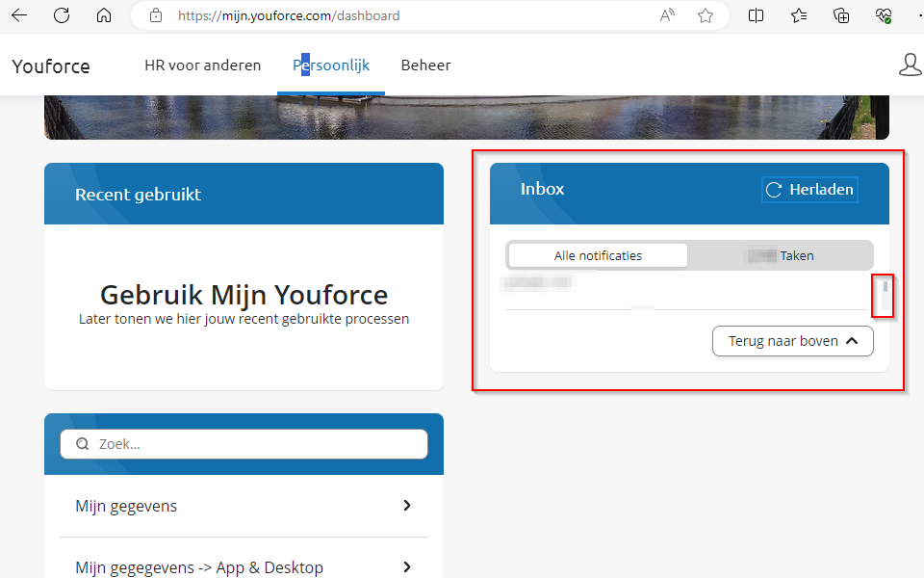
Task: Expand Mijn gegegevens App & Desktop chevron
Action: pyautogui.click(x=407, y=566)
